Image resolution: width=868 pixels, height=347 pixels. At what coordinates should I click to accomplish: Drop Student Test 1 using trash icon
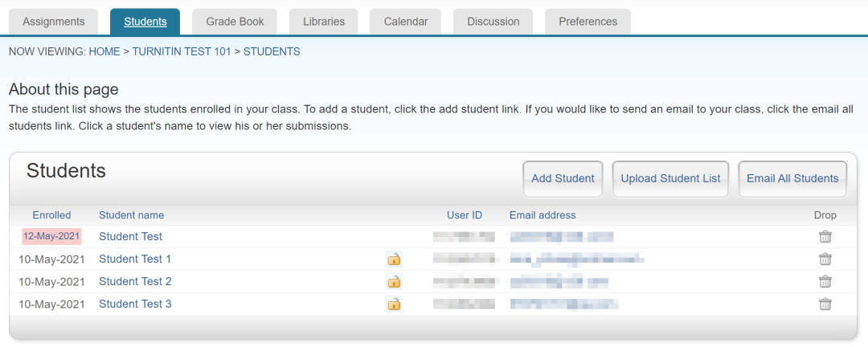tap(825, 259)
